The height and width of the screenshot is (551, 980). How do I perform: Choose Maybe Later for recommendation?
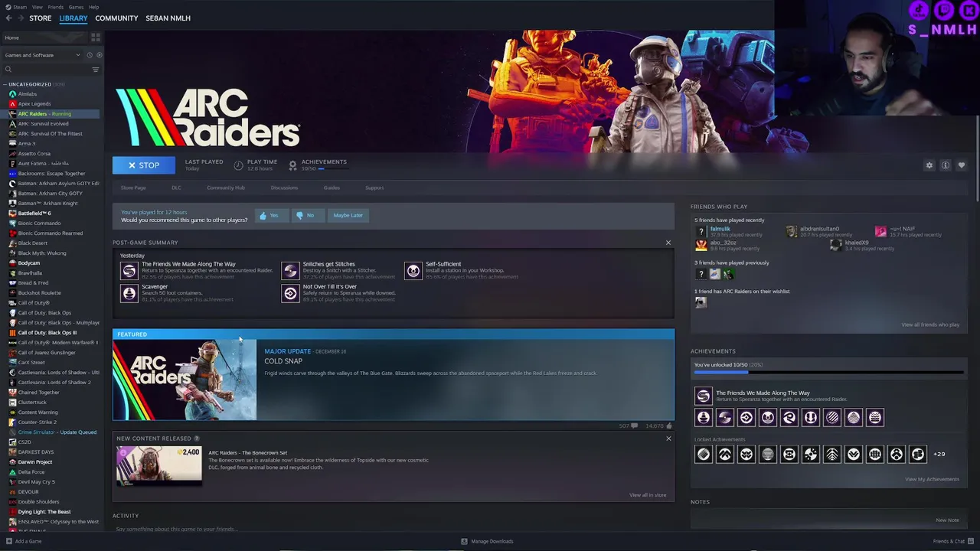pyautogui.click(x=348, y=216)
